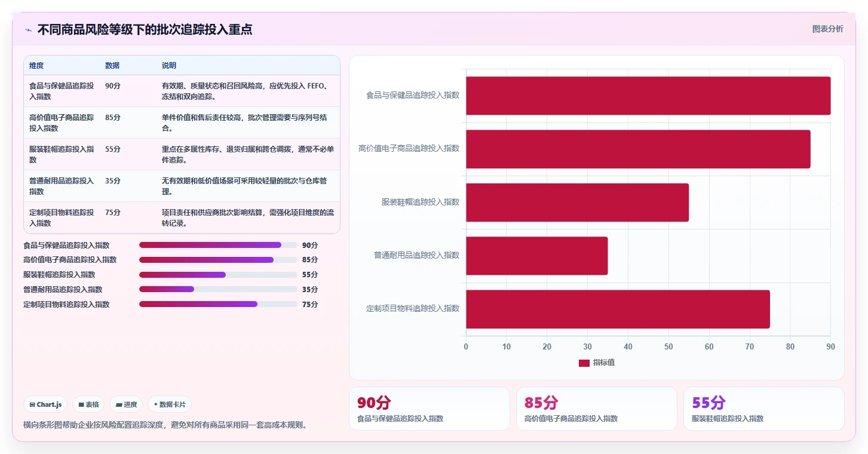Click the 服装鞋帽追踪投入指数 table cell
Viewport: 868px width, 454px height.
pos(62,155)
